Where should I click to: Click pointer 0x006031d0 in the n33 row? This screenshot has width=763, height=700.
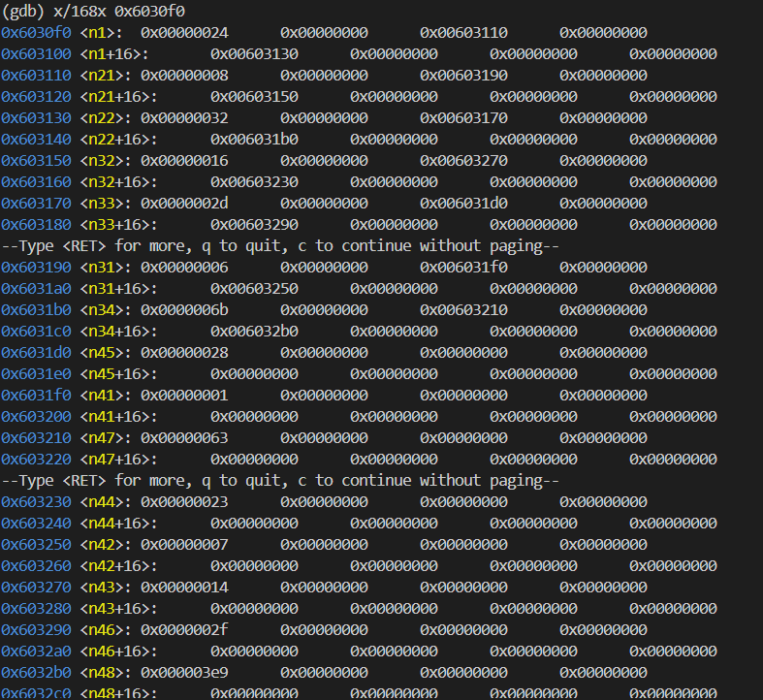coord(463,204)
